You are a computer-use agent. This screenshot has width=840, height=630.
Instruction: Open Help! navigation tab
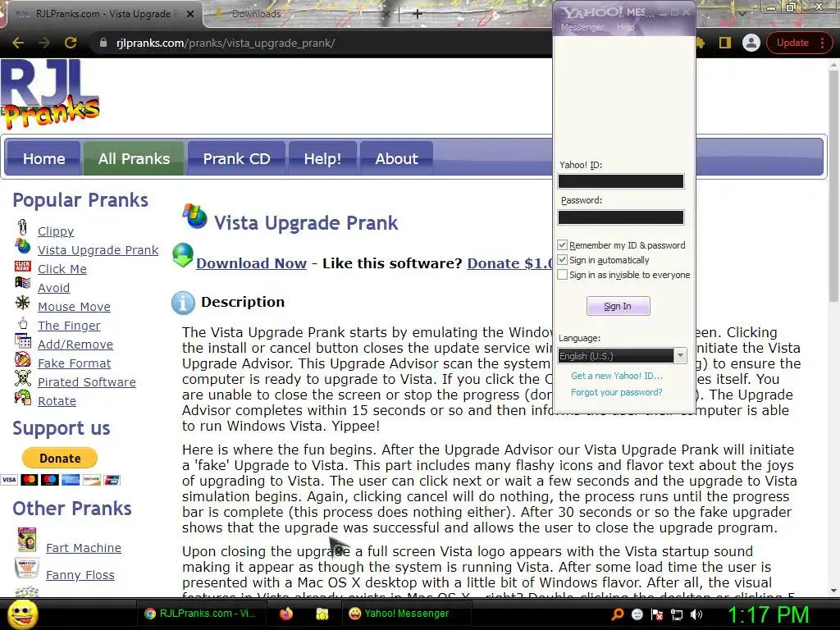[x=322, y=158]
